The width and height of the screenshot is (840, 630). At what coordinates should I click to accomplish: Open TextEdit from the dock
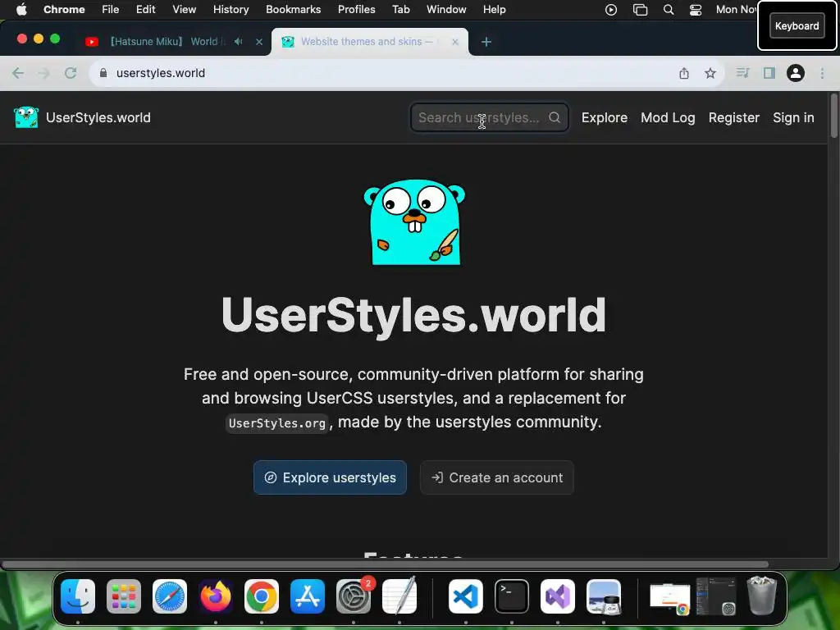click(x=399, y=596)
